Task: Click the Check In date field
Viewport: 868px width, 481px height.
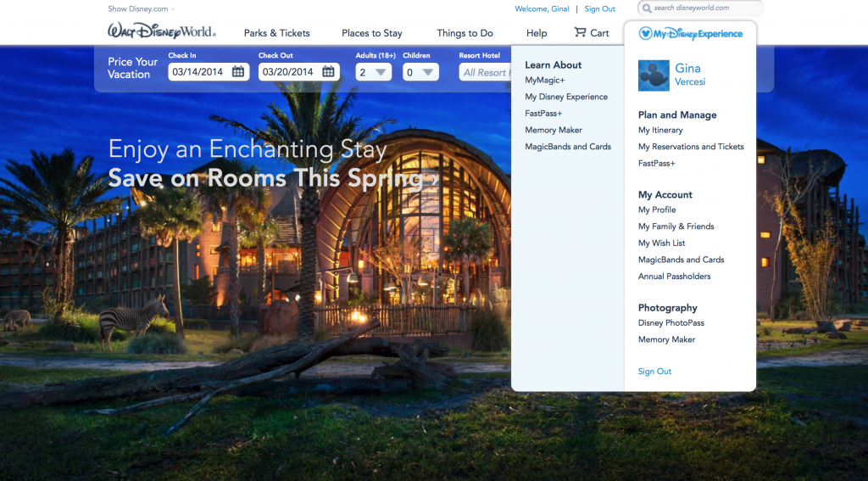Action: point(209,72)
